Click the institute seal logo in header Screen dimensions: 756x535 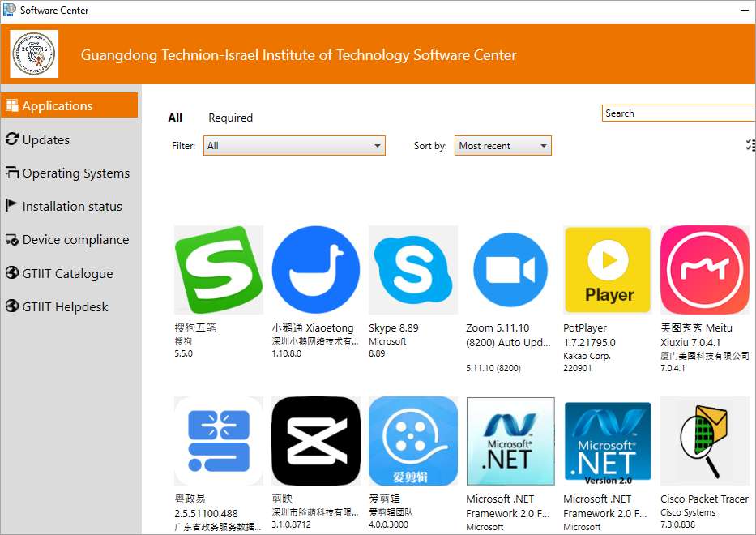click(34, 54)
